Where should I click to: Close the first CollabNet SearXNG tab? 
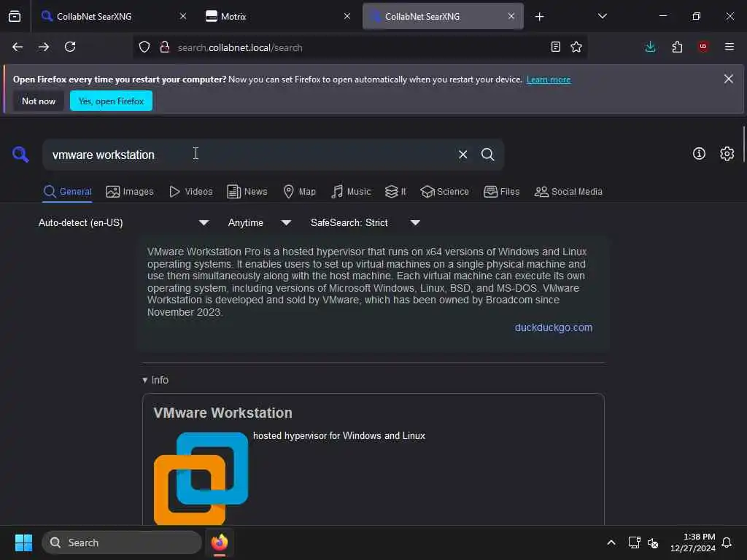(183, 16)
